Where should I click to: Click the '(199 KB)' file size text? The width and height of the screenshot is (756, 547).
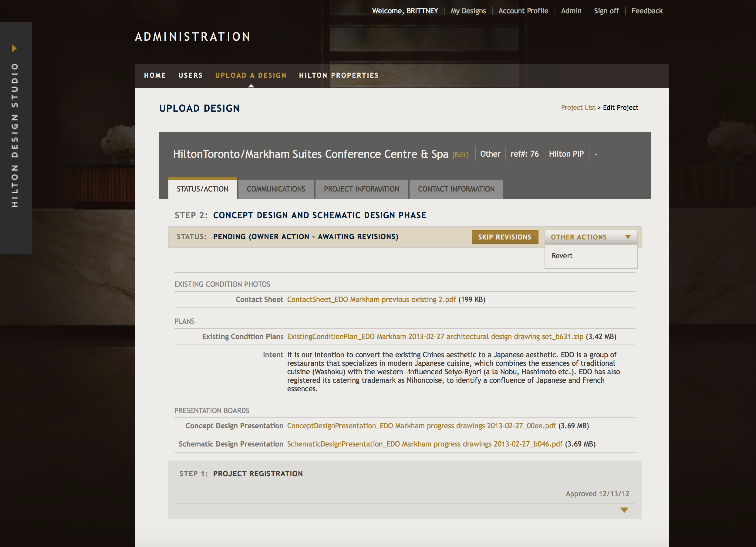(x=472, y=300)
